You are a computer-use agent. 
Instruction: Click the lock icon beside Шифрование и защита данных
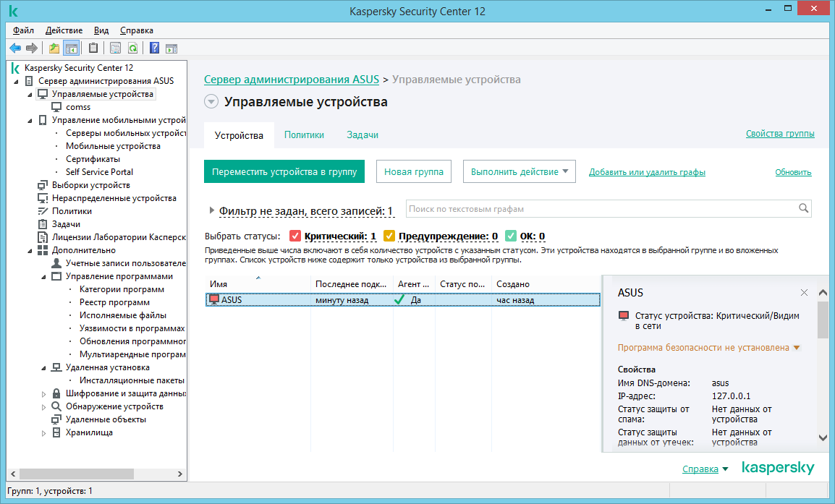coord(56,393)
